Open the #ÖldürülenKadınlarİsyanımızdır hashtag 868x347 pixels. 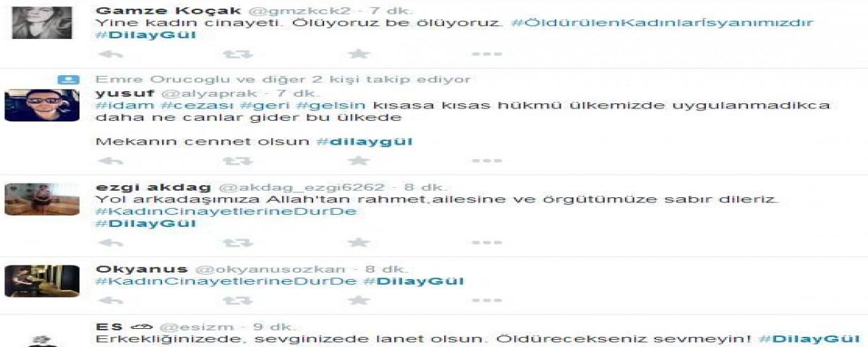point(661,23)
